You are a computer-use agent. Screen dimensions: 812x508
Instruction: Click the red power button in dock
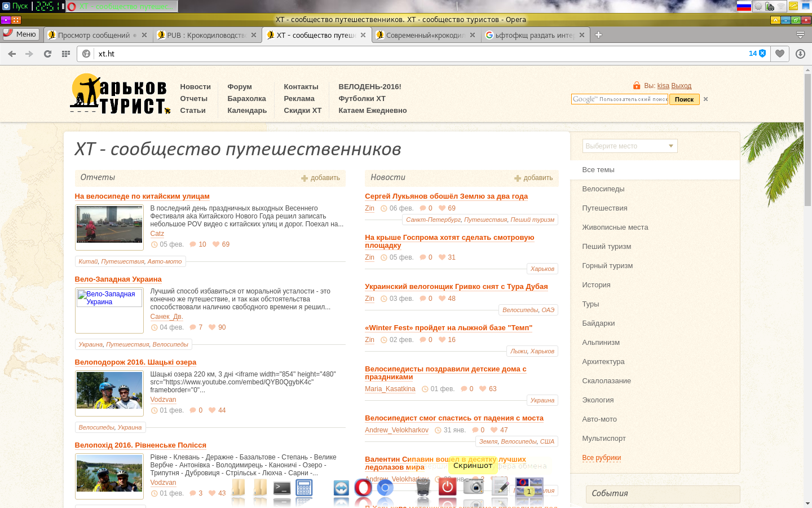[448, 487]
